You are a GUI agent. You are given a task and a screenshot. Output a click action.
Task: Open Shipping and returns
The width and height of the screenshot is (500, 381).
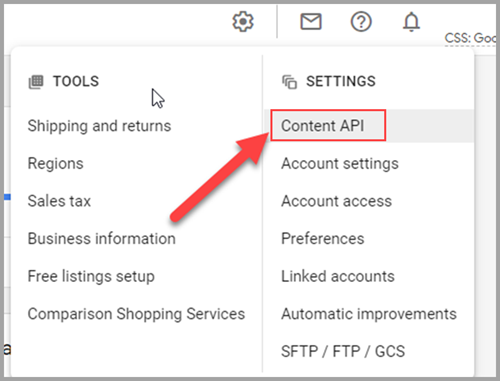pos(99,126)
